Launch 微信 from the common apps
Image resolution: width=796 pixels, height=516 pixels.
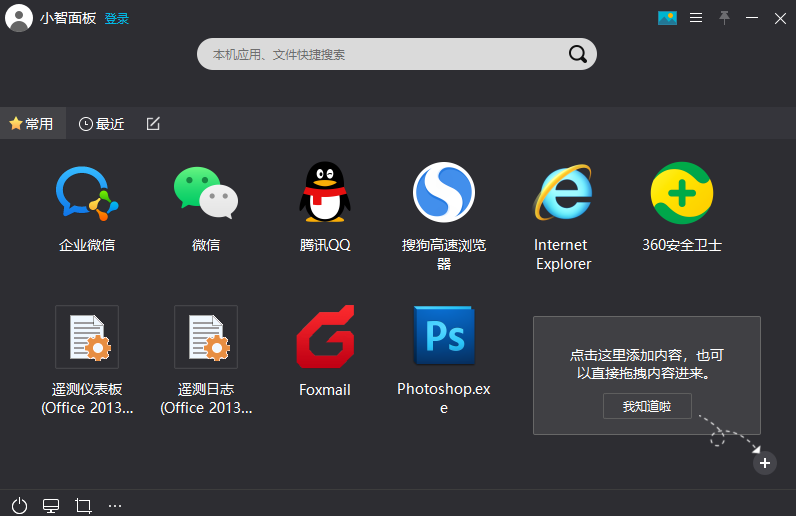point(206,192)
